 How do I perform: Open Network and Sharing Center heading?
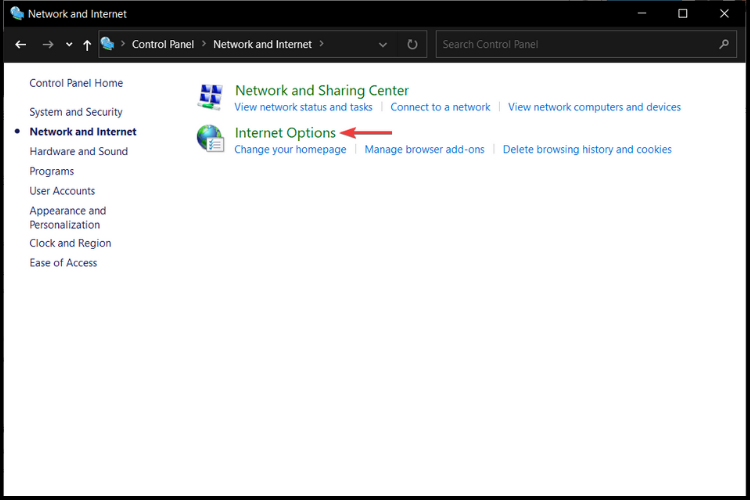coord(322,90)
